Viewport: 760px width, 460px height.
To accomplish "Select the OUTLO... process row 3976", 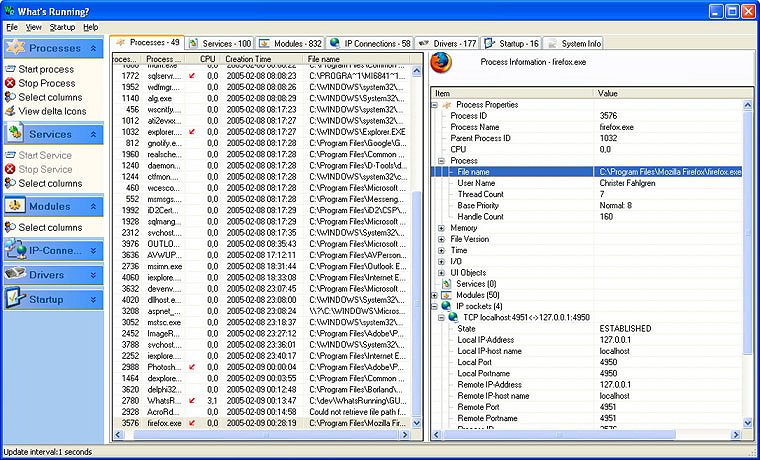I will point(262,244).
